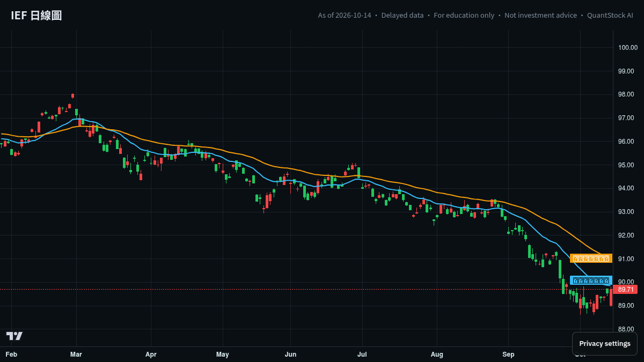Select the Aug label on time axis
644x362 pixels.
pyautogui.click(x=437, y=354)
